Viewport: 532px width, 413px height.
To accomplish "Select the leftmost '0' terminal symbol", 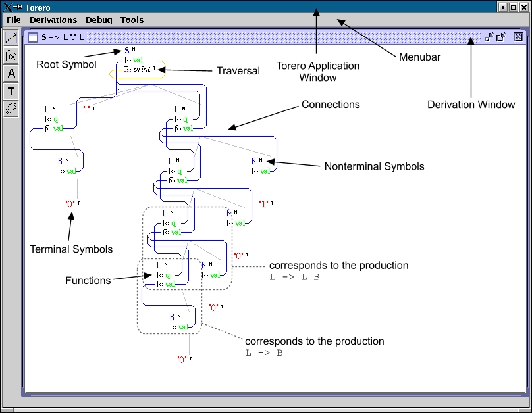I will (70, 204).
